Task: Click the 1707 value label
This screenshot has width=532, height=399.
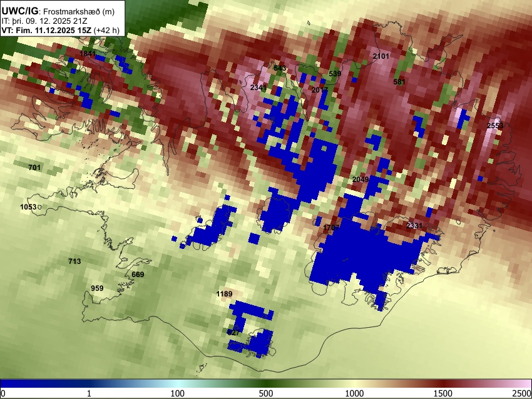Action: click(x=331, y=228)
